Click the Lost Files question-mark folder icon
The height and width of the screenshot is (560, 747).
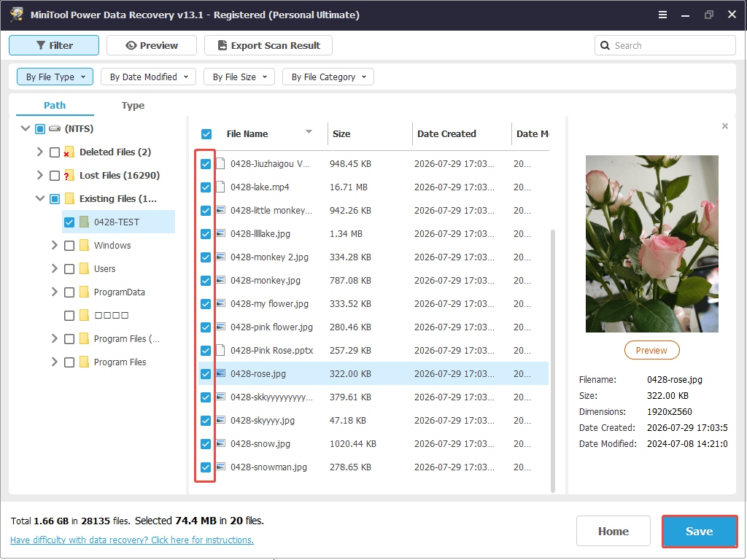pos(69,175)
